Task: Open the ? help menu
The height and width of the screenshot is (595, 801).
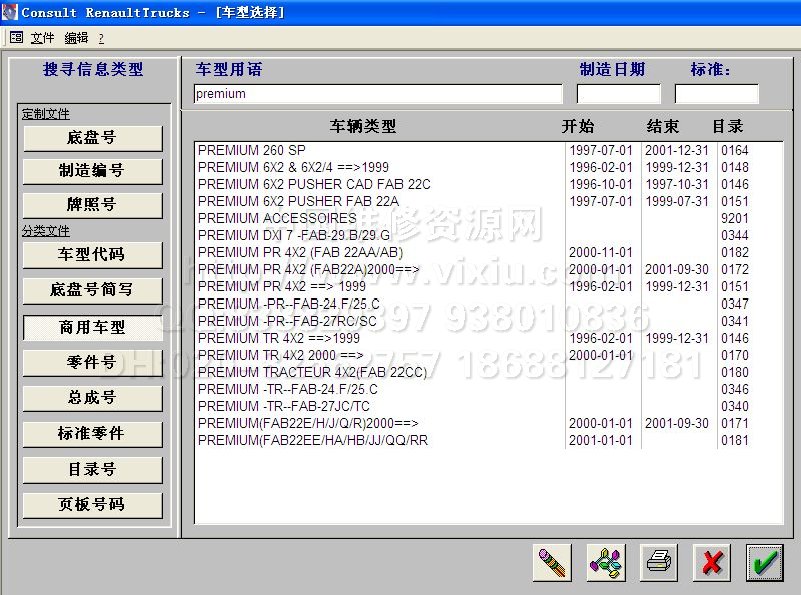Action: [101, 38]
